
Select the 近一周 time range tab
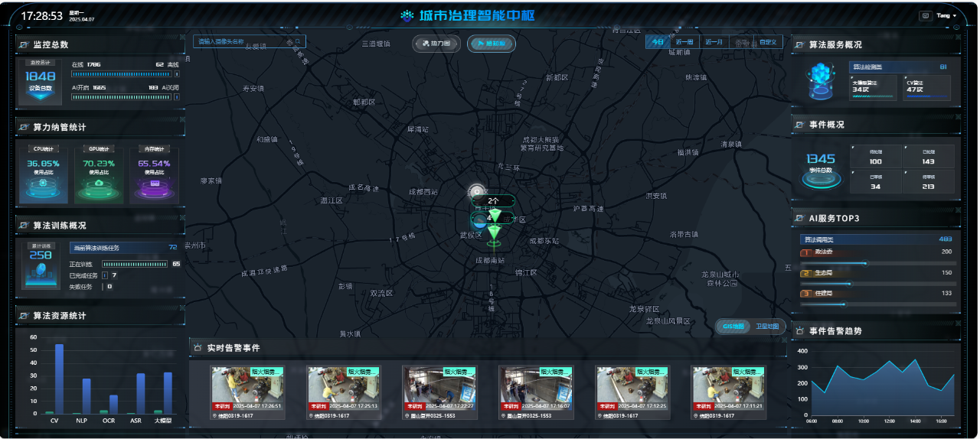click(x=685, y=42)
